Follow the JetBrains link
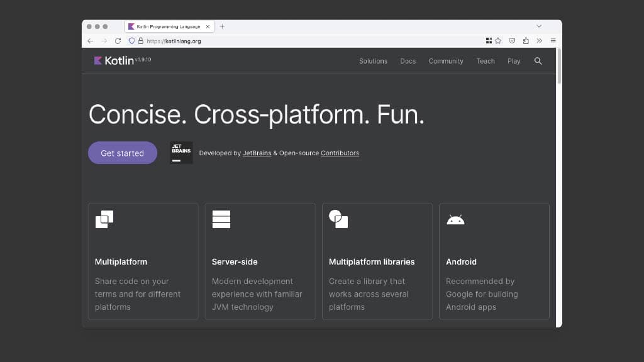The height and width of the screenshot is (362, 644). click(257, 153)
